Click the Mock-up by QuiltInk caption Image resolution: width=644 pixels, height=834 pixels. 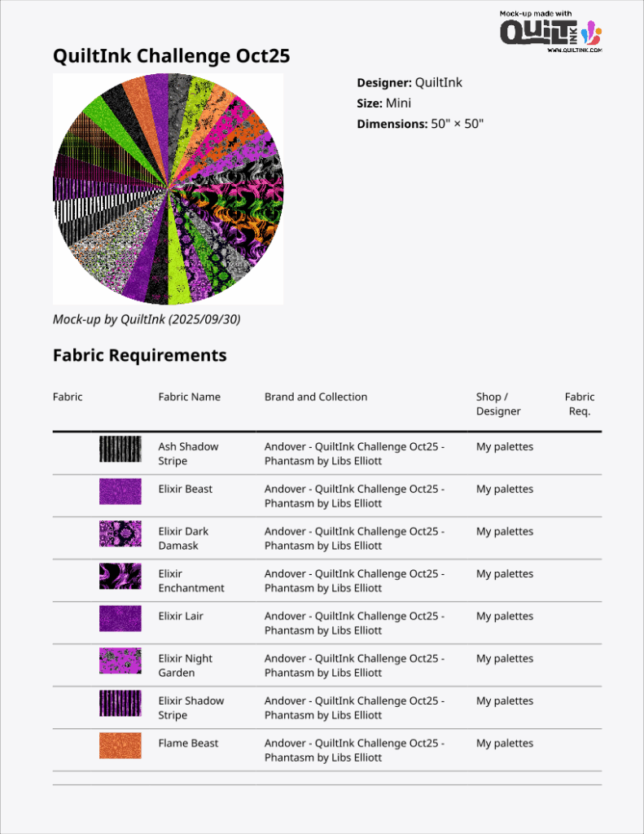pyautogui.click(x=147, y=318)
